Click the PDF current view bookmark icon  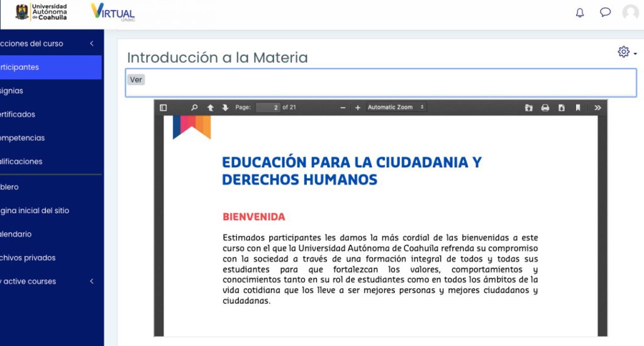578,108
